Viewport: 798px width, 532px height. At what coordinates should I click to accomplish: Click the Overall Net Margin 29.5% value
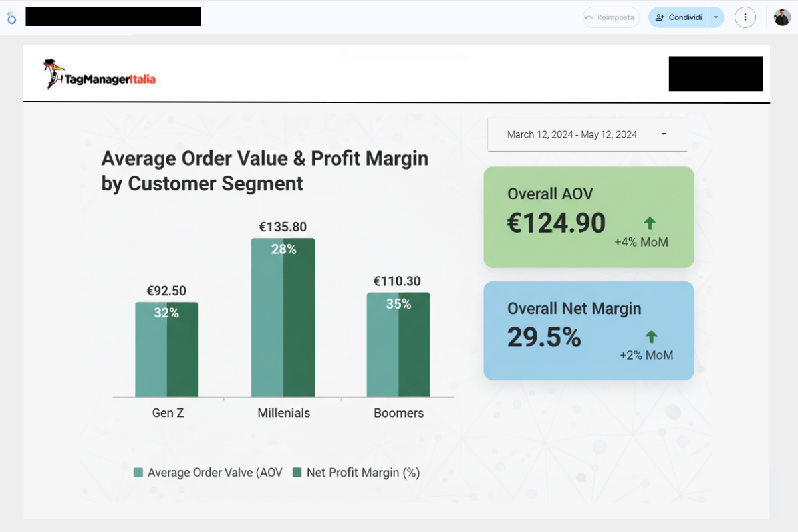(544, 337)
